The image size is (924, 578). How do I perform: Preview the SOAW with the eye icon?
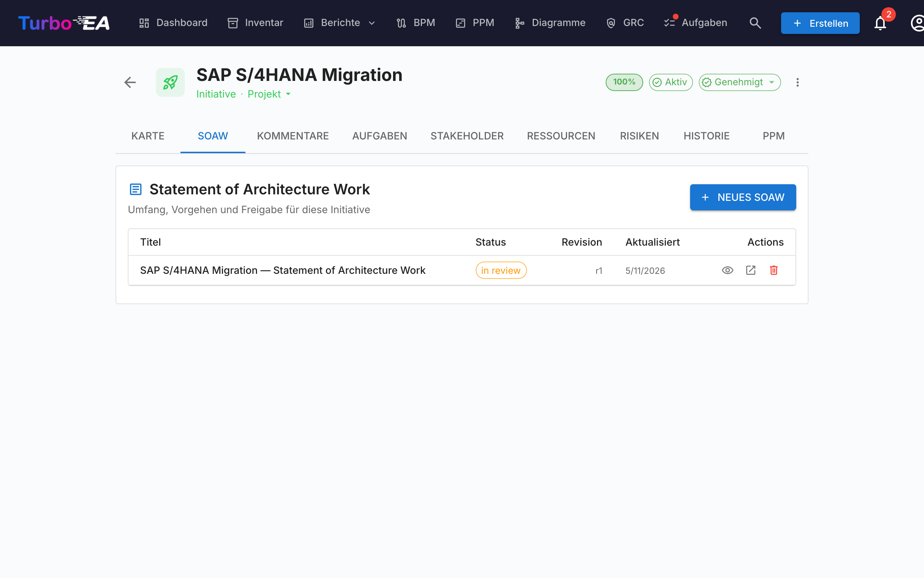727,270
